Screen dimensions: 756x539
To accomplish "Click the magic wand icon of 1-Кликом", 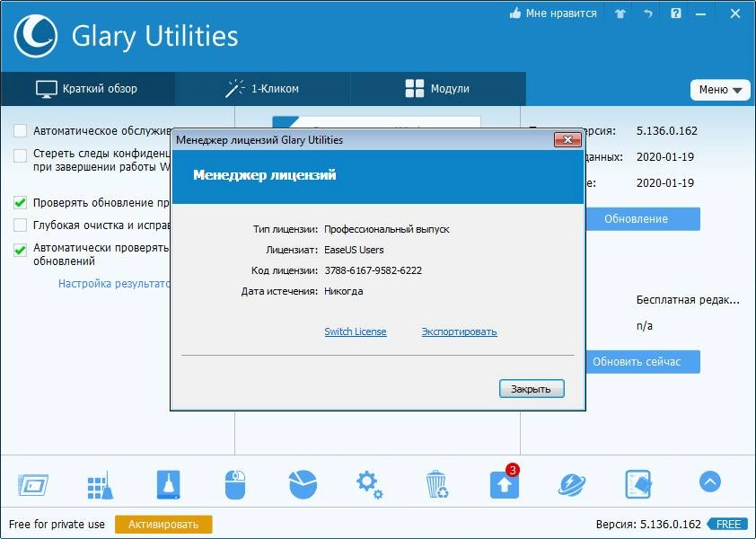I will 235,89.
